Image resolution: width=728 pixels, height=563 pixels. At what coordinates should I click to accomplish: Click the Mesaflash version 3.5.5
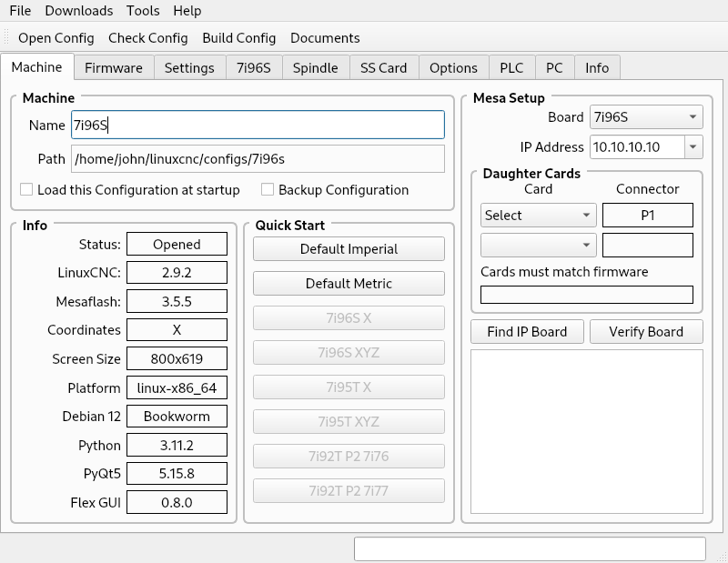click(x=177, y=301)
